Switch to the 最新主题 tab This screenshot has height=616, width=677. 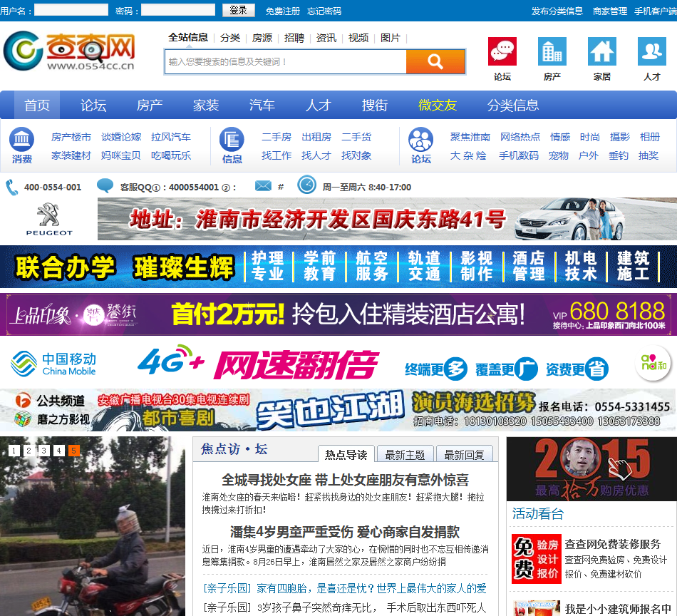pos(405,454)
